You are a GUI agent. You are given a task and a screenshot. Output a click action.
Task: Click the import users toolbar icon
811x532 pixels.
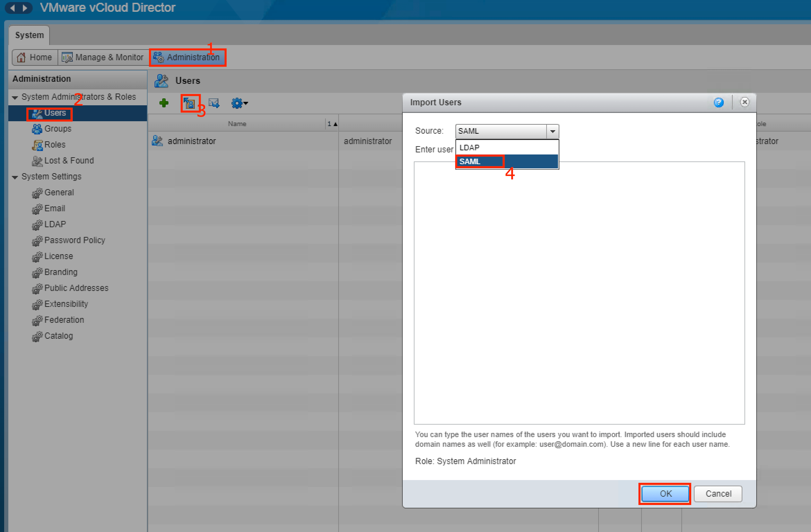tap(190, 103)
